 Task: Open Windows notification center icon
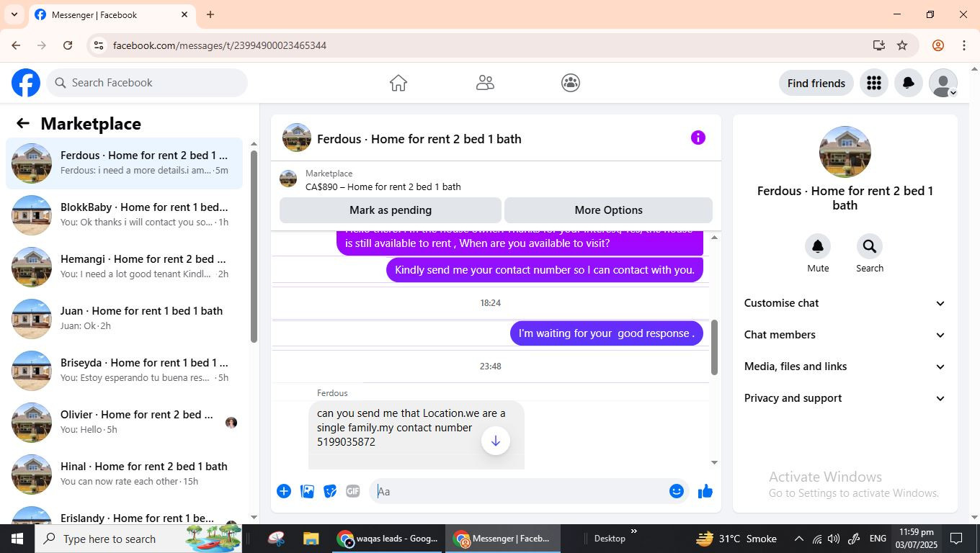956,539
